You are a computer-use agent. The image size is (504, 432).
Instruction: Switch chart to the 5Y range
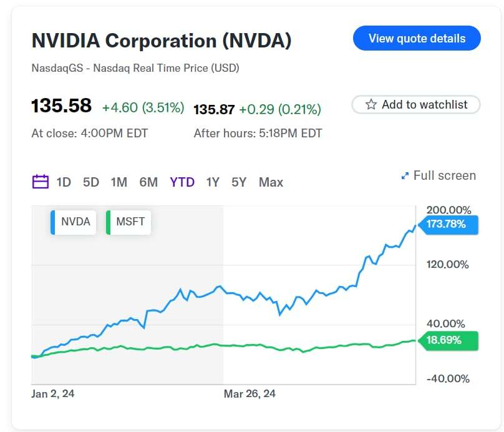coord(239,182)
